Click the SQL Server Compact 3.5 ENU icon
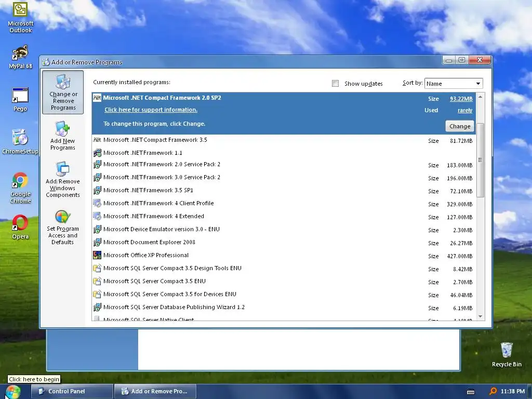The image size is (532, 399). 97,281
